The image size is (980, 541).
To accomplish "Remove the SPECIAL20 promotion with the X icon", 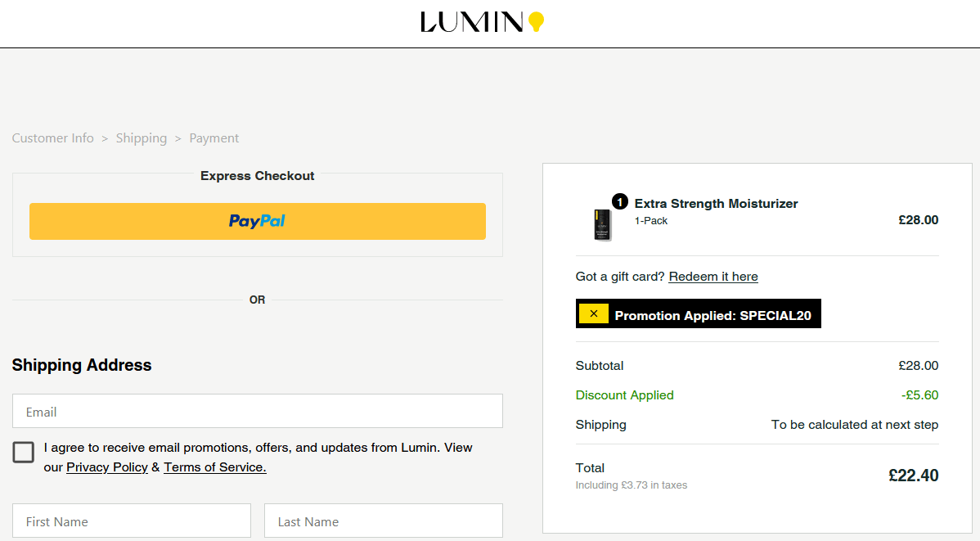I will click(x=594, y=314).
